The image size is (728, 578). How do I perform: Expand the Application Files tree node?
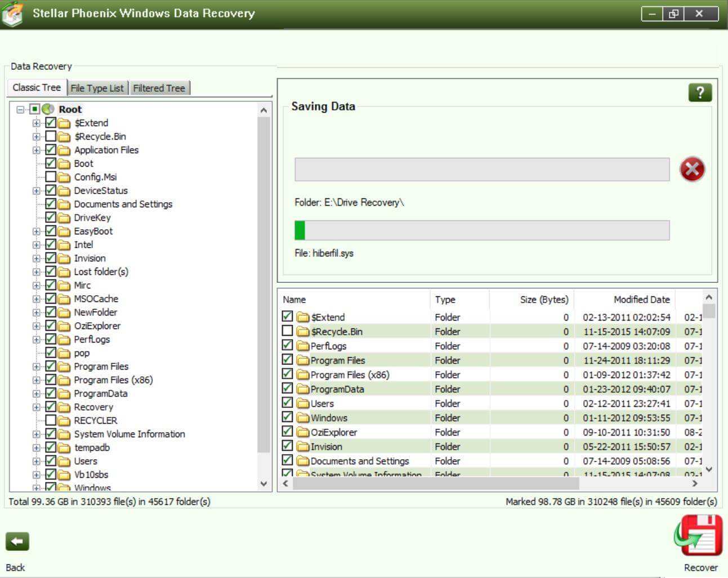click(37, 150)
